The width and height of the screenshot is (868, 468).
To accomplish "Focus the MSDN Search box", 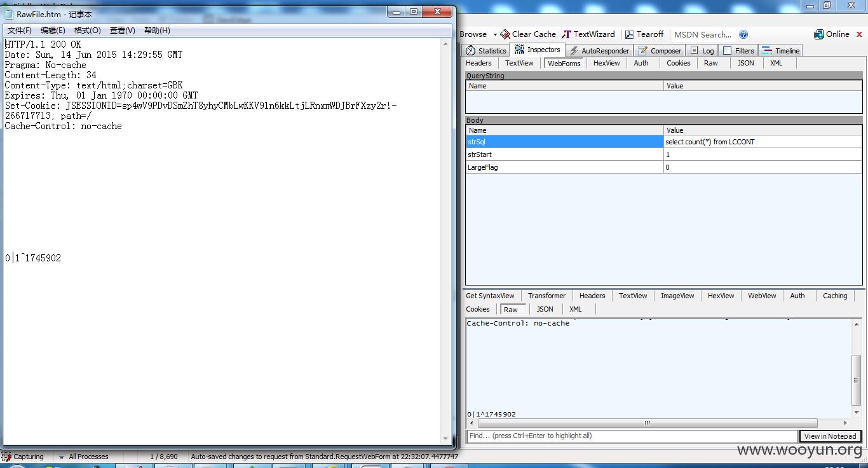I will pos(703,34).
